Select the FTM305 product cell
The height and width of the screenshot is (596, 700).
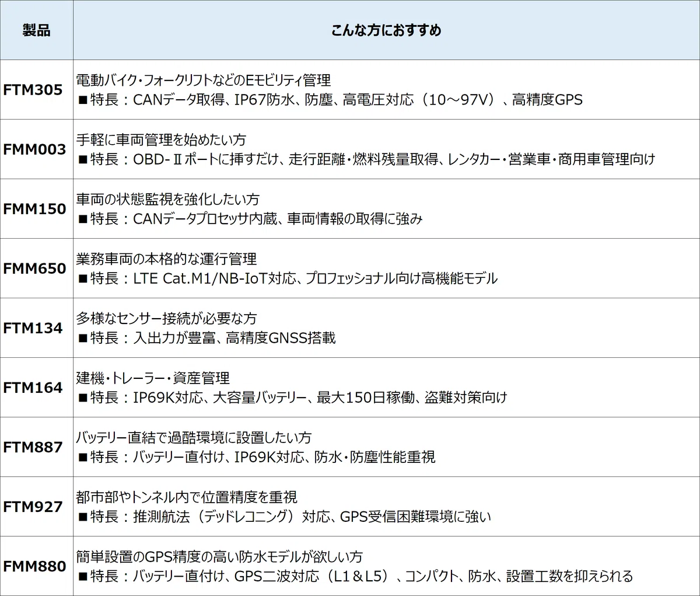pyautogui.click(x=37, y=90)
